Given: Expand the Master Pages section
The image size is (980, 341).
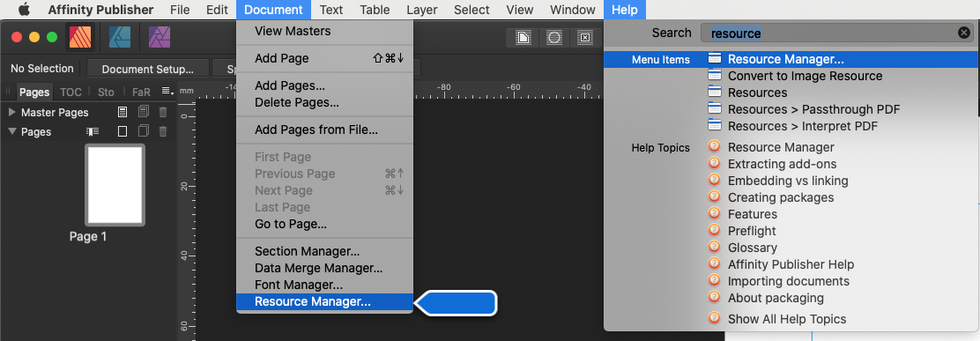Looking at the screenshot, I should pos(11,113).
